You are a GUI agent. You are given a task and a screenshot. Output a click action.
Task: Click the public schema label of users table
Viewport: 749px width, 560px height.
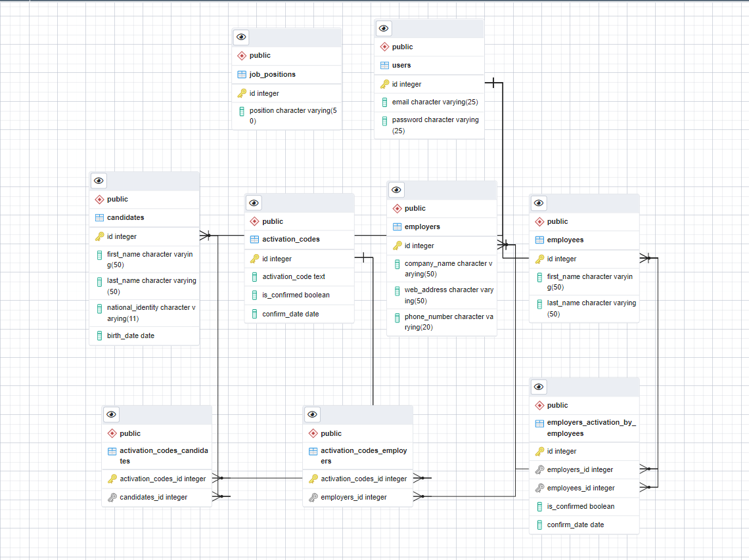[402, 47]
